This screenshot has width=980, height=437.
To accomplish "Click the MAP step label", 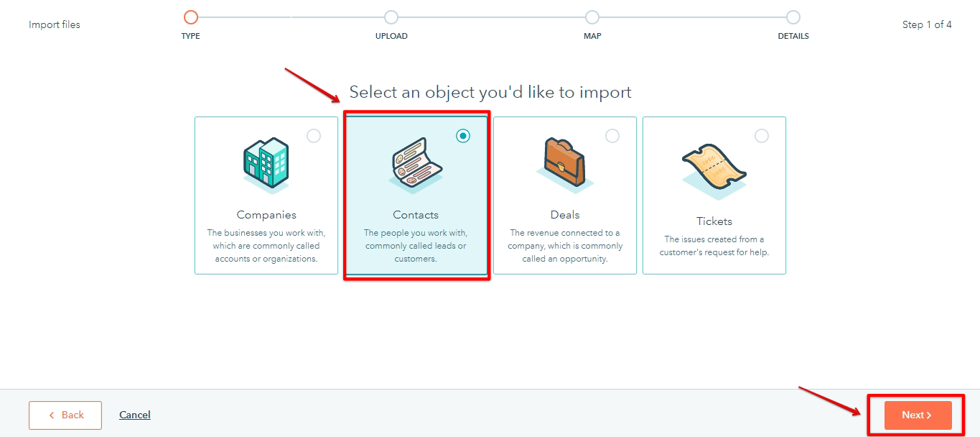I will tap(592, 36).
